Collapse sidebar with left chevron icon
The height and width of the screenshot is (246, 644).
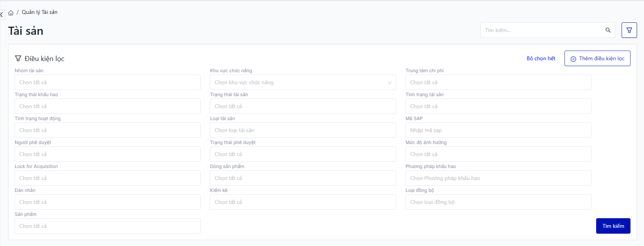coord(2,15)
